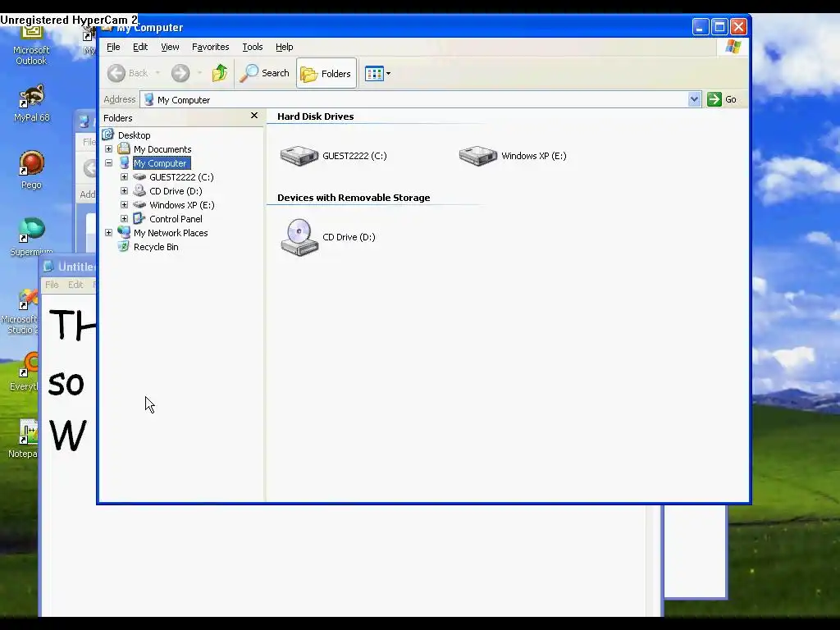
Task: Open Back history dropdown arrow
Action: (x=157, y=73)
